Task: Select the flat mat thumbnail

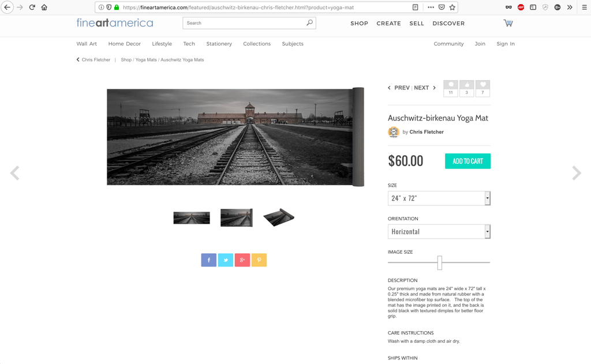Action: (192, 218)
